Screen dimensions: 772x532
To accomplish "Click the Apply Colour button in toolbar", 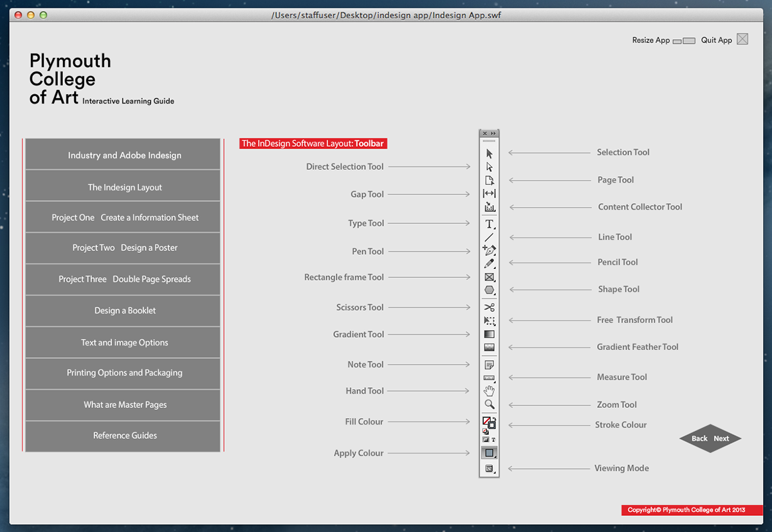I will (490, 453).
